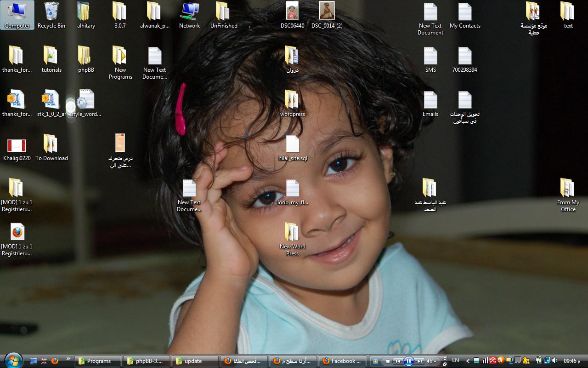
Task: Open the Network desktop icon
Action: pos(189,15)
